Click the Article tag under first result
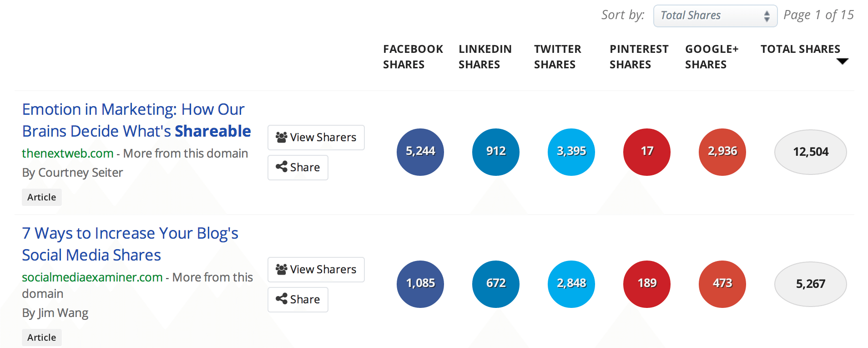Screen dimensions: 868x348 tap(41, 197)
